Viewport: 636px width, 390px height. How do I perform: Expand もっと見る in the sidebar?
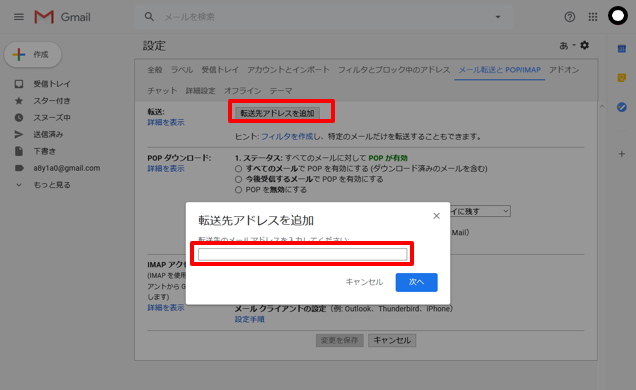coord(52,185)
